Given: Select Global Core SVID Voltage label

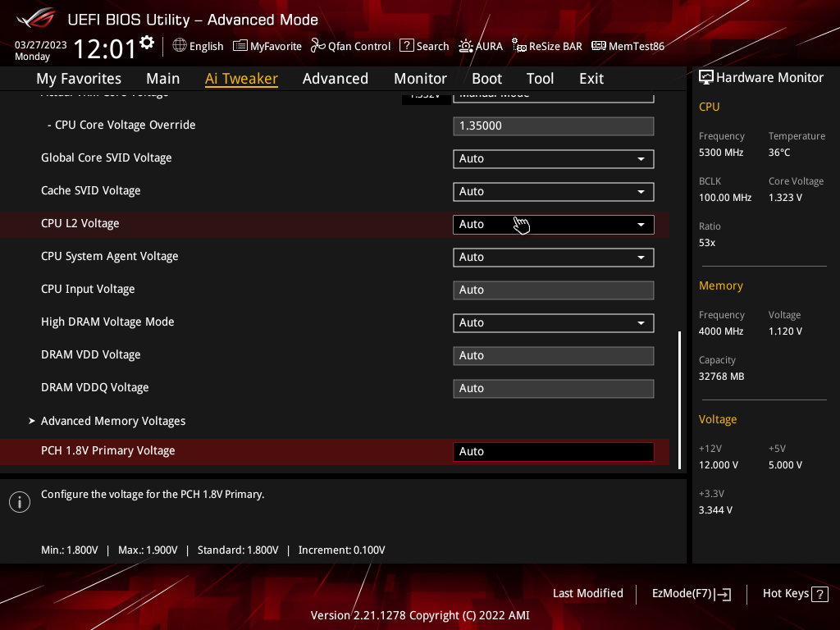Looking at the screenshot, I should click(x=106, y=158).
